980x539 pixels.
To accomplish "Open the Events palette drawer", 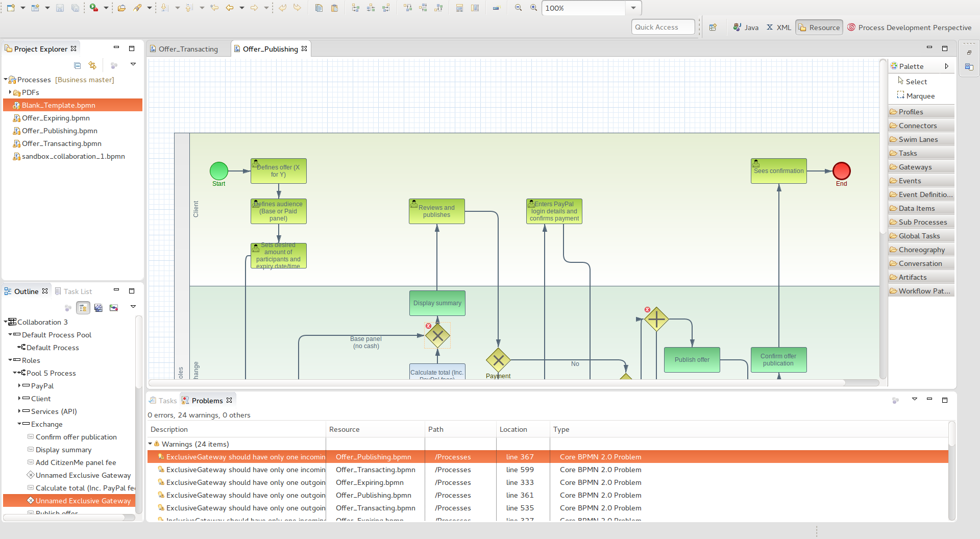I will [921, 181].
